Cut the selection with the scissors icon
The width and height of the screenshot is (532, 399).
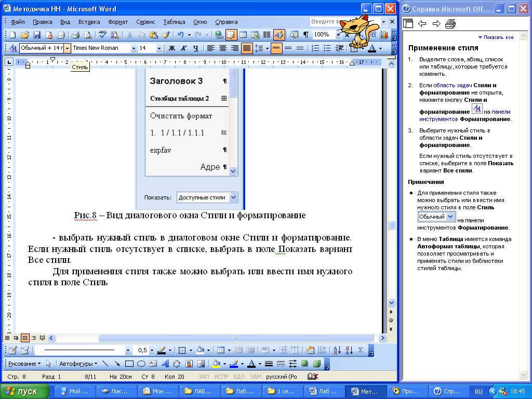[129, 35]
